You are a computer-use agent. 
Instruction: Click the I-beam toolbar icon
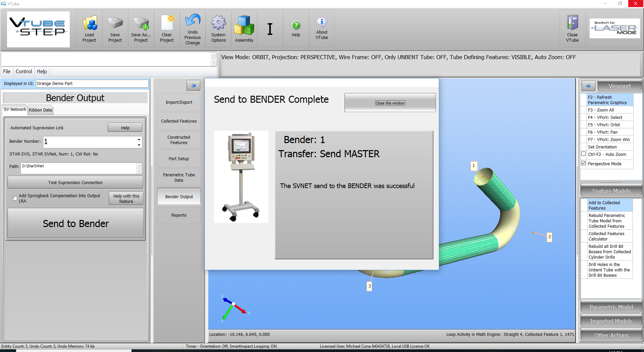[270, 29]
